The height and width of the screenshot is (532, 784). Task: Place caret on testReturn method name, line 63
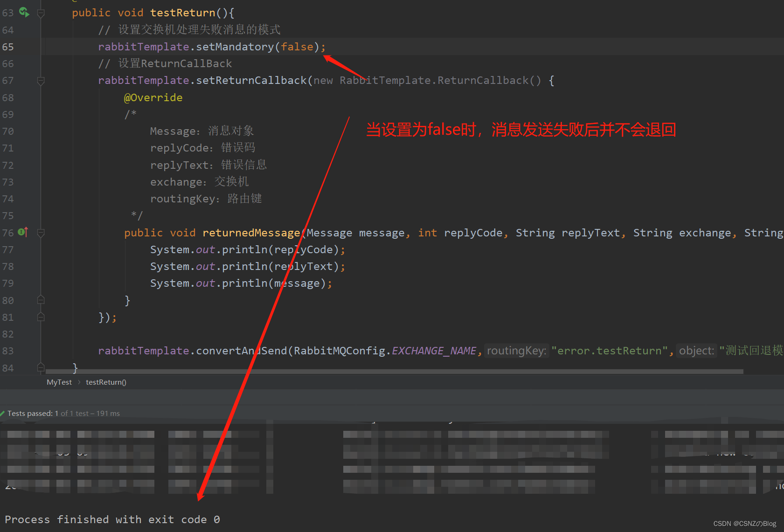click(183, 13)
